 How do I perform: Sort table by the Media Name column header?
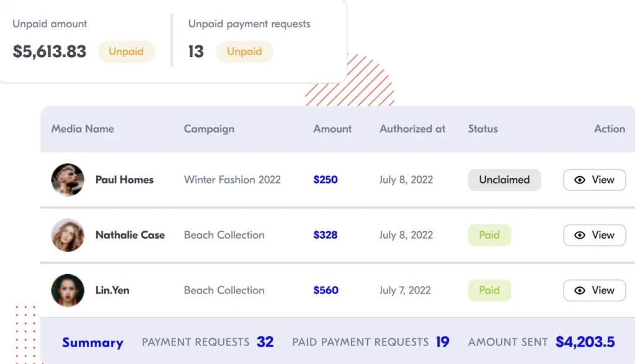tap(82, 129)
